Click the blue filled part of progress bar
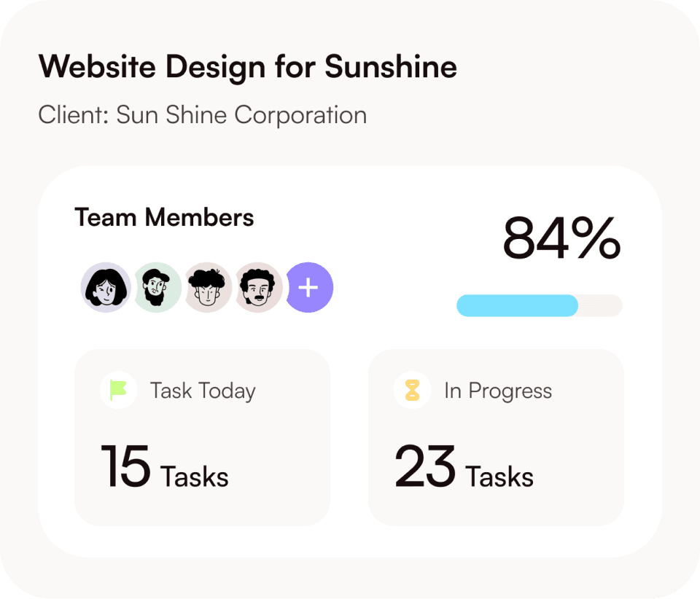700x599 pixels. point(517,305)
